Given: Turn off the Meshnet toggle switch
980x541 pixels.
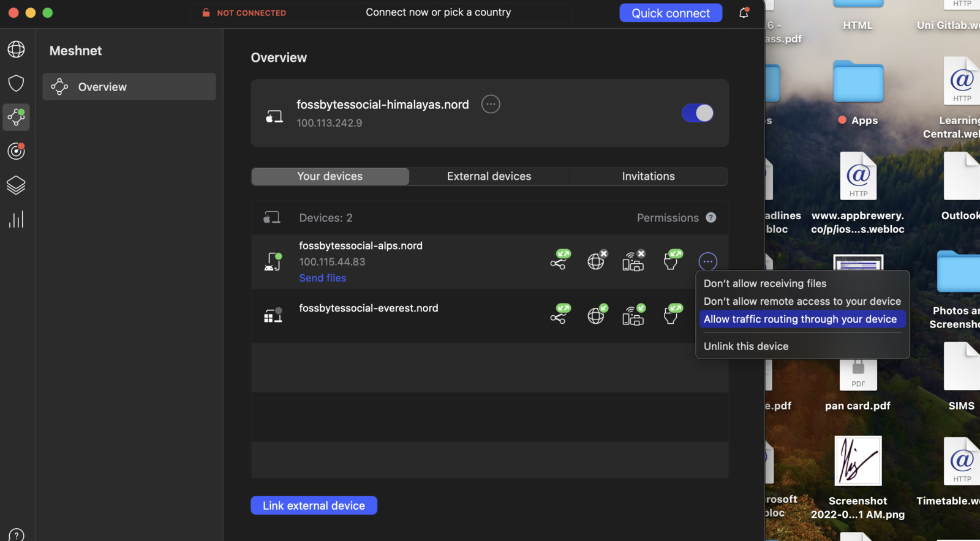Looking at the screenshot, I should point(697,113).
